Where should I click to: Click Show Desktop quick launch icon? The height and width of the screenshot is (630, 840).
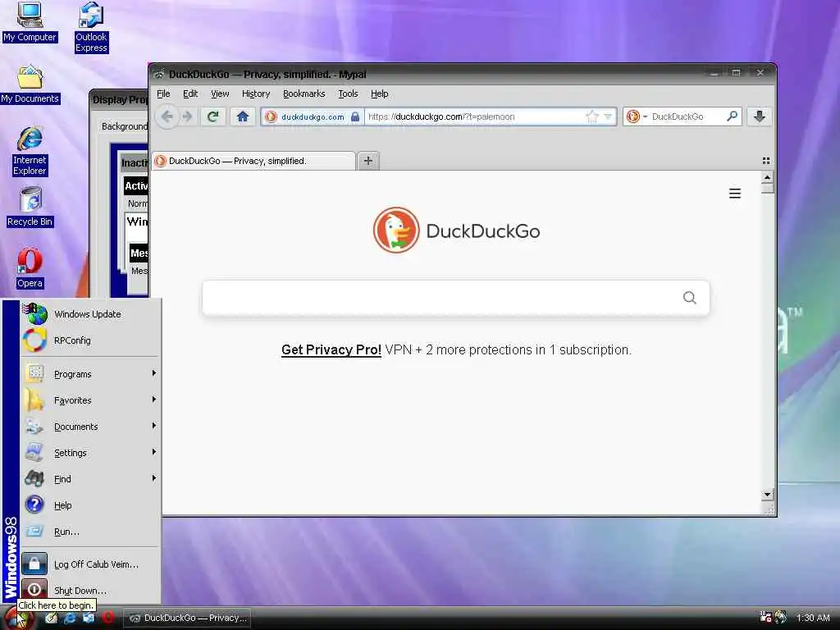click(x=51, y=618)
